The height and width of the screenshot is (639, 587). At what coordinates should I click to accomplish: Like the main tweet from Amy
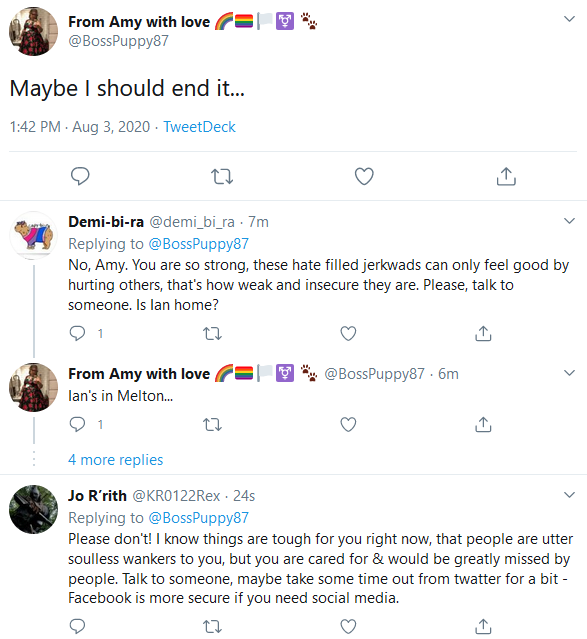[364, 176]
